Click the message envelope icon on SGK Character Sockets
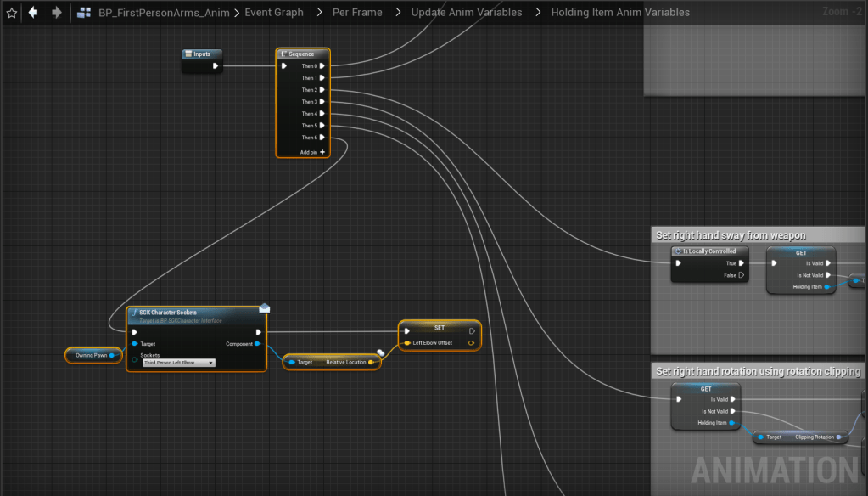The width and height of the screenshot is (868, 496). (264, 307)
